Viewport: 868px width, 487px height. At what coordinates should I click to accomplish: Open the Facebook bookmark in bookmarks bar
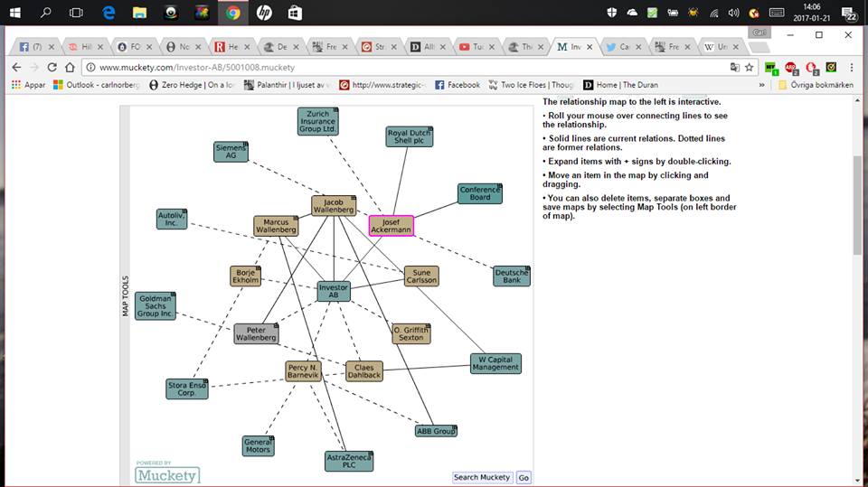click(x=458, y=85)
